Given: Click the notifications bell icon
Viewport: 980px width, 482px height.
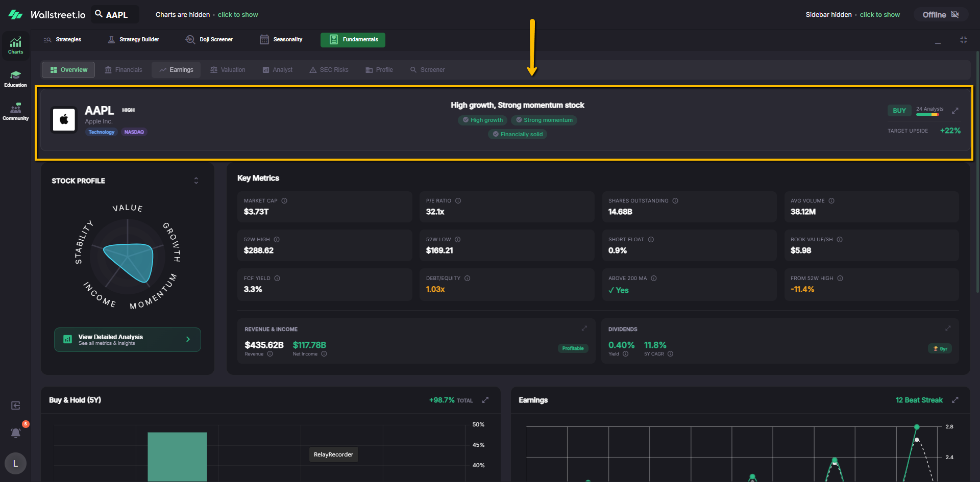Looking at the screenshot, I should 15,433.
